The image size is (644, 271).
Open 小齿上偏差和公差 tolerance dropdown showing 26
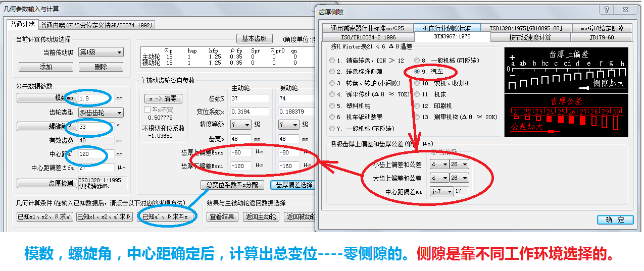tap(459, 165)
